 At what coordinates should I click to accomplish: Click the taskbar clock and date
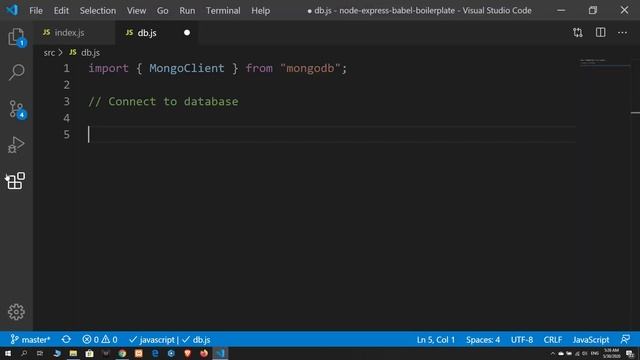click(x=611, y=353)
